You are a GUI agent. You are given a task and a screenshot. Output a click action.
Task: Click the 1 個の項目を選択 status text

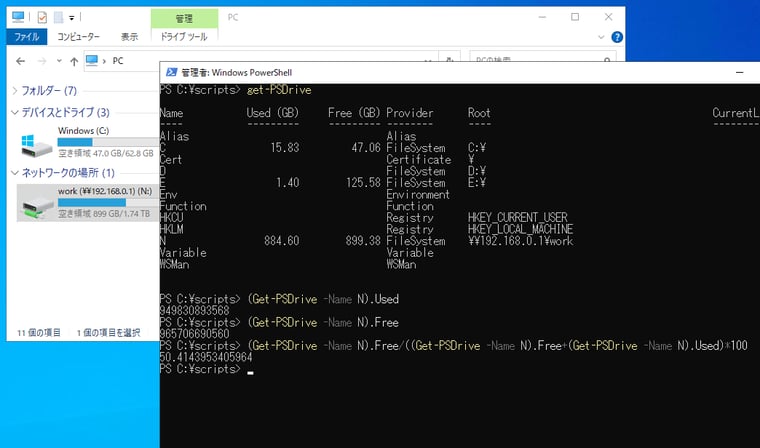pyautogui.click(x=109, y=333)
